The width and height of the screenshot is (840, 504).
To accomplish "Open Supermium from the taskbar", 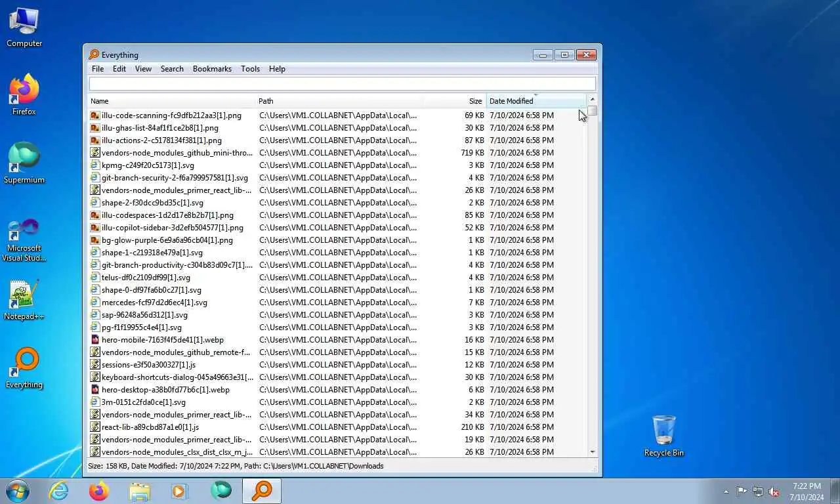I will 221,491.
